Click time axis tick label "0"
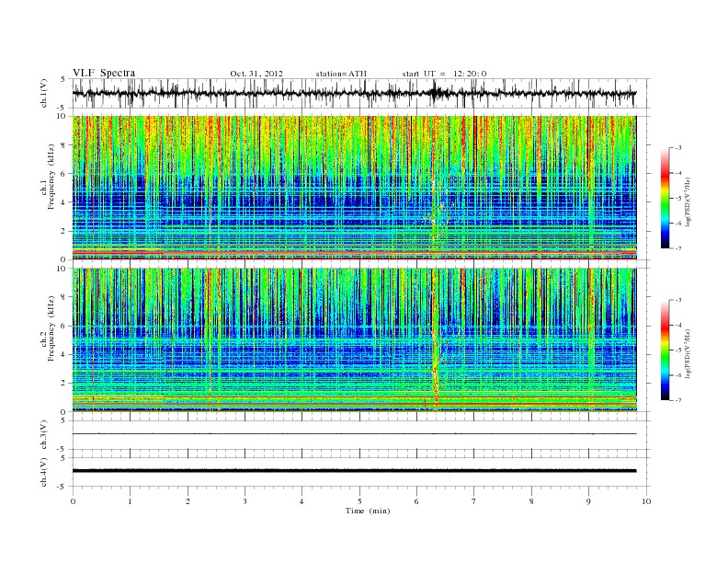Screen dimensions: 728x563 [x=73, y=501]
